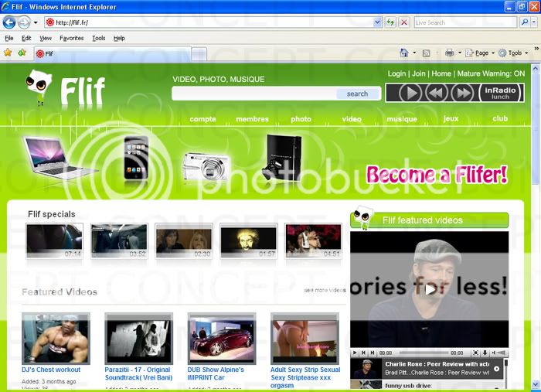This screenshot has height=392, width=541.
Task: Open a new blank tab
Action: (x=199, y=54)
